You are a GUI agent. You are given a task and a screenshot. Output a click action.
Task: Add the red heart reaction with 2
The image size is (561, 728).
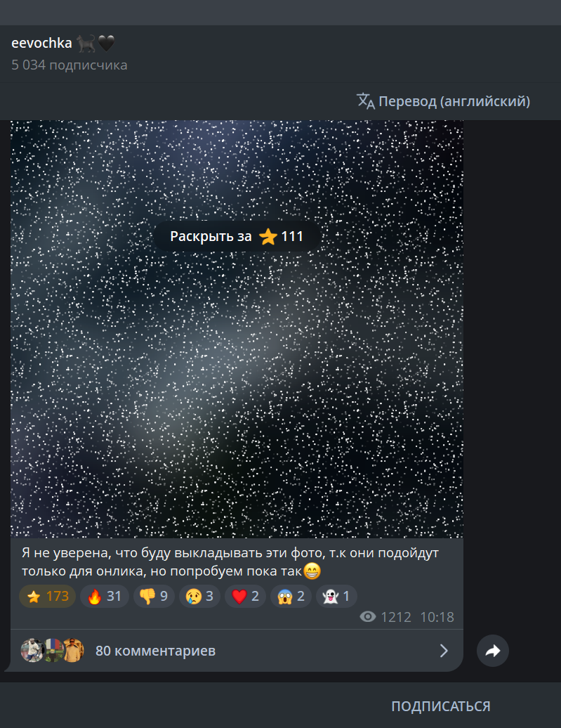click(x=245, y=596)
